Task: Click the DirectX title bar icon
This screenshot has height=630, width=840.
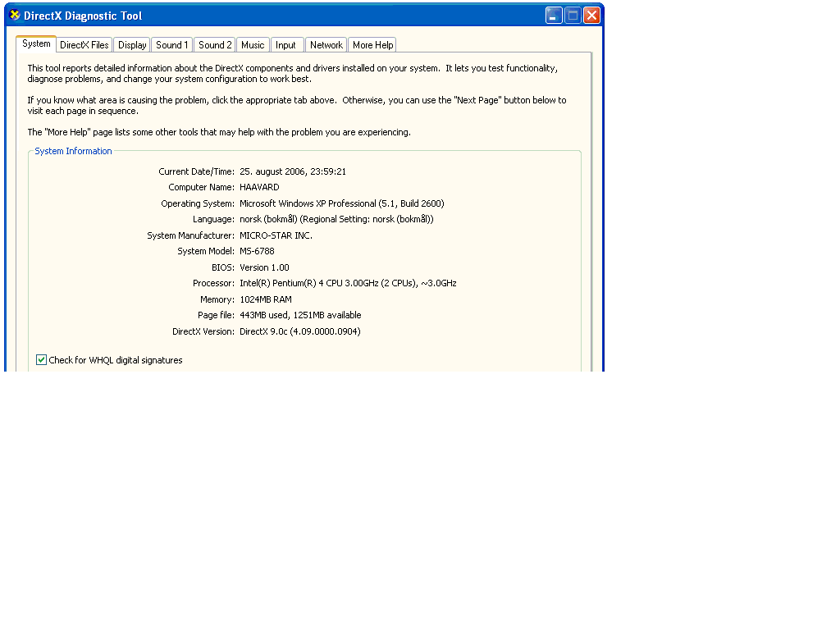Action: [x=15, y=16]
